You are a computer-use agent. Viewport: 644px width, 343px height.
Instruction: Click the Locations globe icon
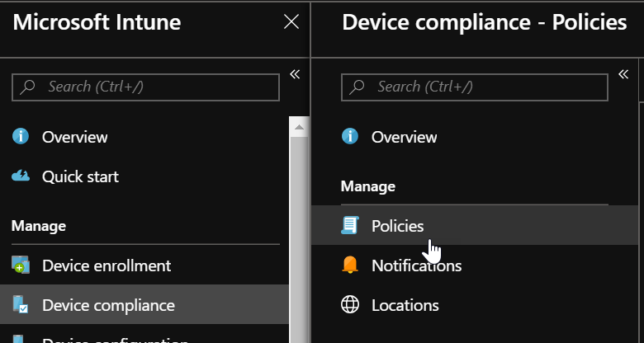coord(350,305)
